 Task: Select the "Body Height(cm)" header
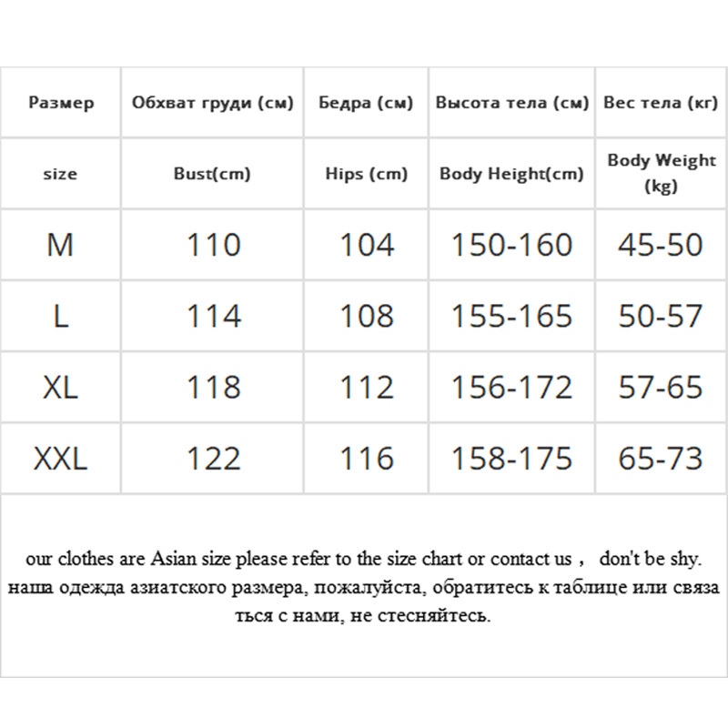point(511,174)
